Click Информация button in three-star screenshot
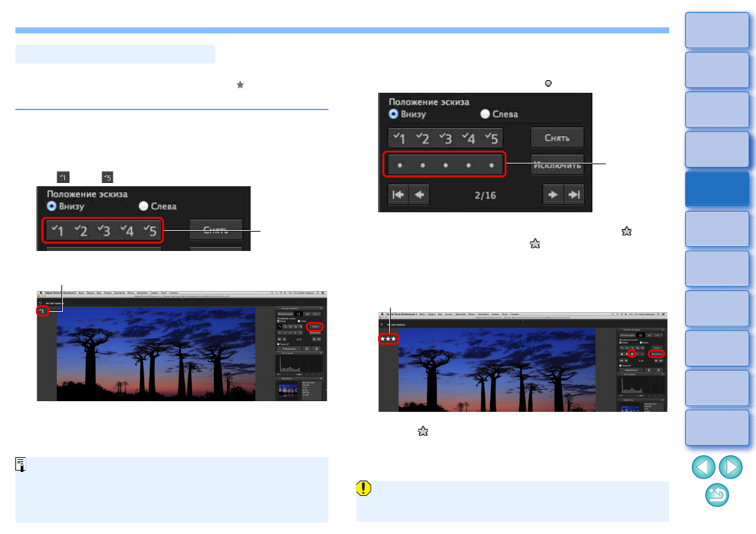The image size is (756, 534). coord(631,370)
